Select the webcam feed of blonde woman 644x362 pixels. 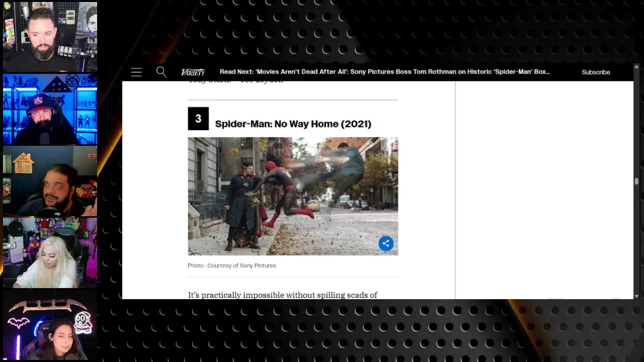point(50,253)
